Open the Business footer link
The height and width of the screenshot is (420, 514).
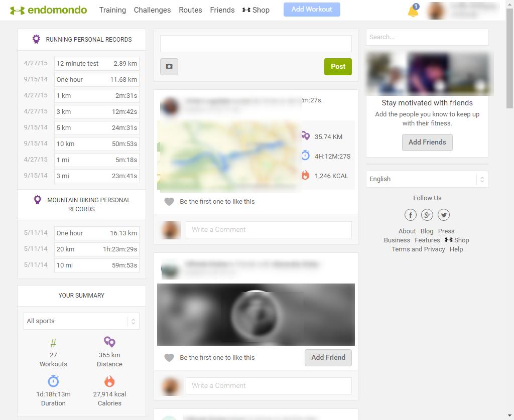397,240
